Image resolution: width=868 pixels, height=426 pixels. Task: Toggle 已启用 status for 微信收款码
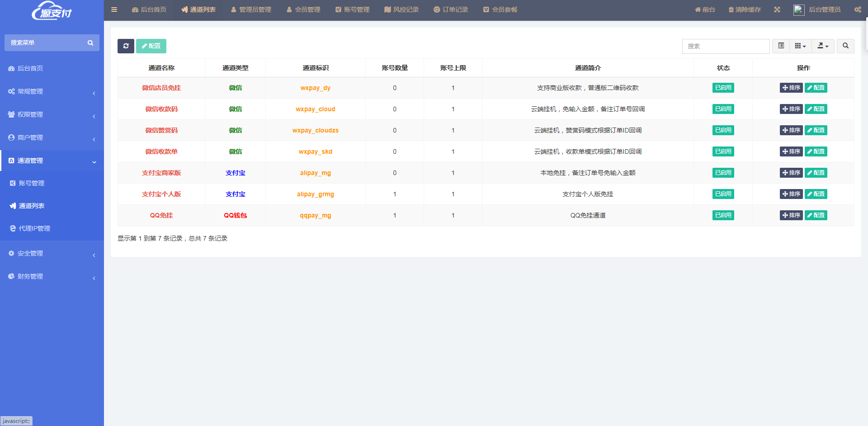(723, 109)
